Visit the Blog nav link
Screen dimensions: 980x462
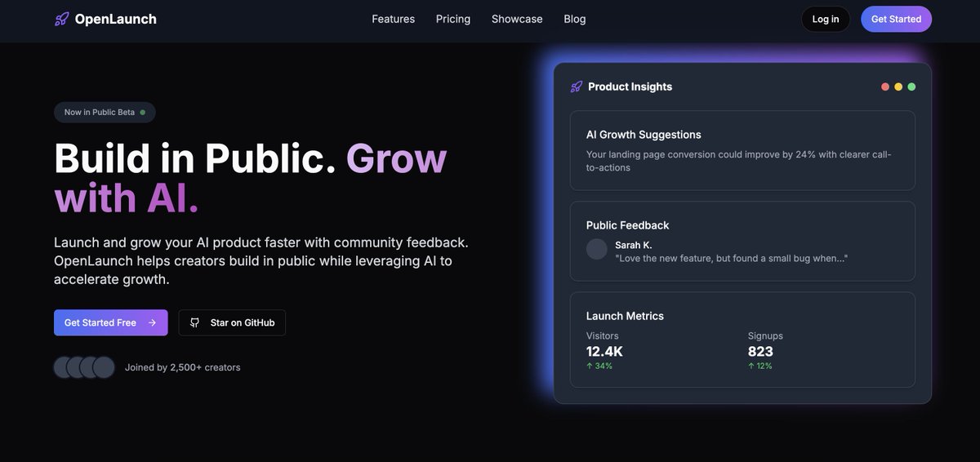pos(575,19)
